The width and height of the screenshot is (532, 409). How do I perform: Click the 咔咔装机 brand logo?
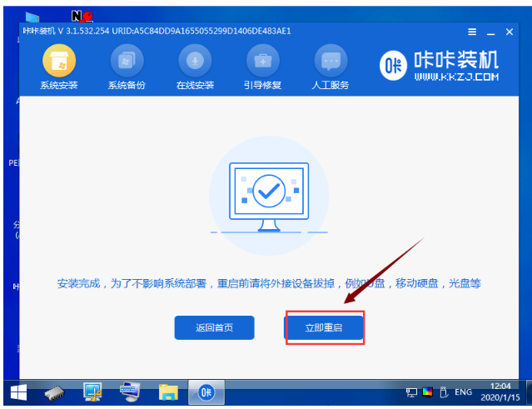451,67
